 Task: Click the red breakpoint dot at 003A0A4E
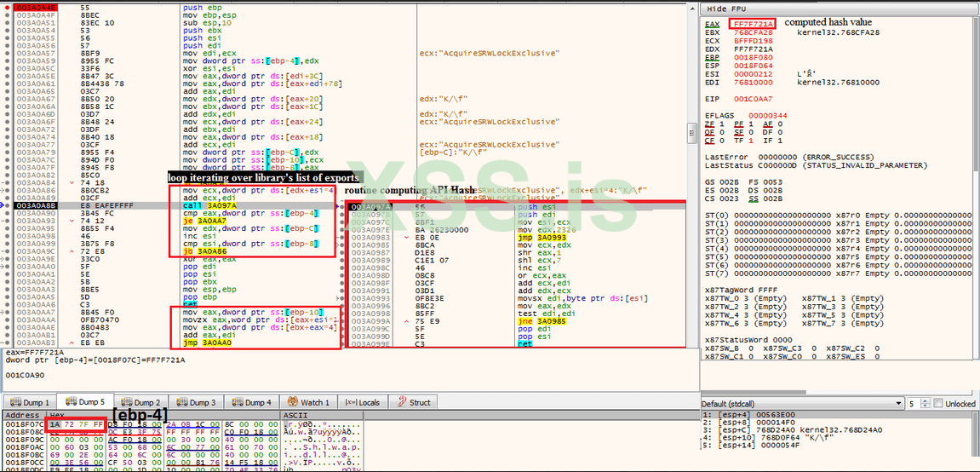[8, 7]
